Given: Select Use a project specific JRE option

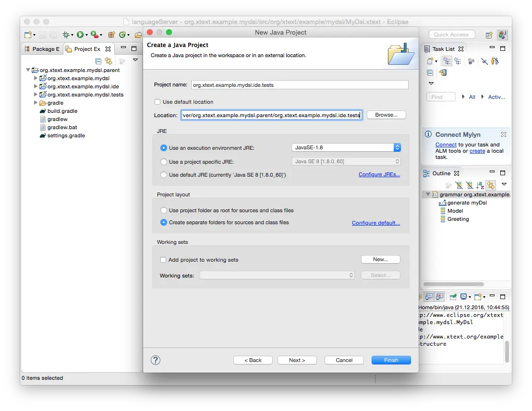Looking at the screenshot, I should (164, 161).
